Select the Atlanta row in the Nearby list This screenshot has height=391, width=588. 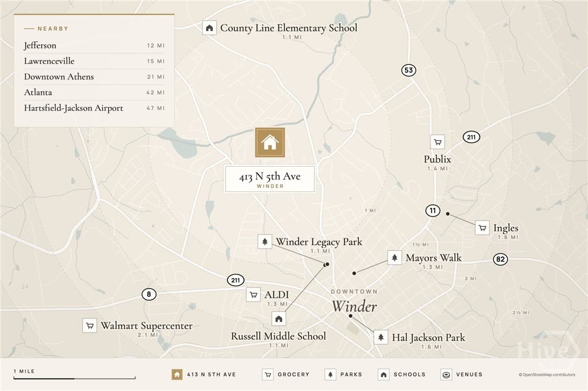click(x=94, y=92)
